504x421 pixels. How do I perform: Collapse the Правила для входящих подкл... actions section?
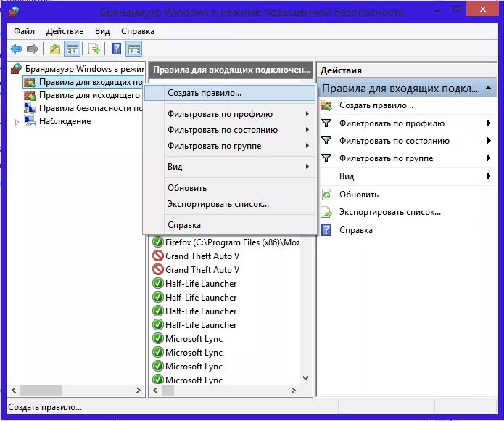488,88
